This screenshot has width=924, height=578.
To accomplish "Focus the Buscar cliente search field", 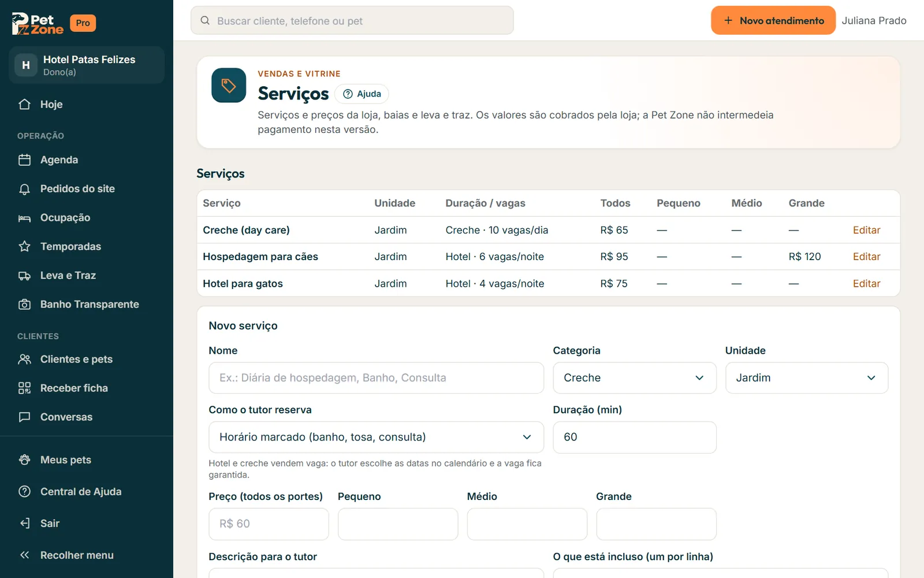I will coord(352,20).
